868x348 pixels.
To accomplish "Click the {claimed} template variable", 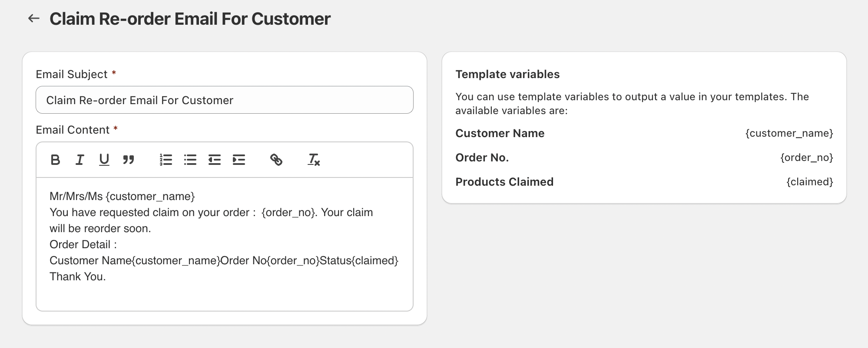I will (809, 182).
